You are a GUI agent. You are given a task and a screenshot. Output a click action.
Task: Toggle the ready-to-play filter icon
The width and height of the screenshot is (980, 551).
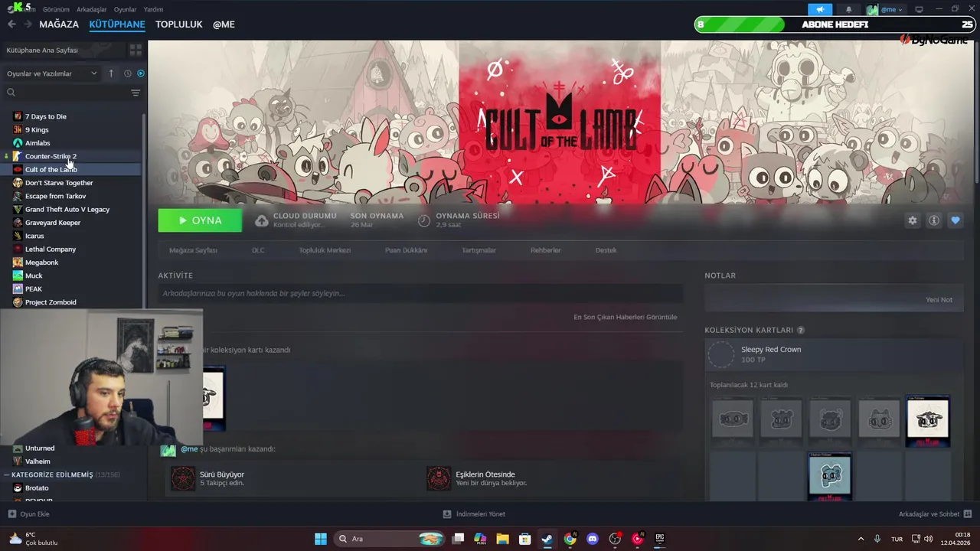(x=140, y=73)
